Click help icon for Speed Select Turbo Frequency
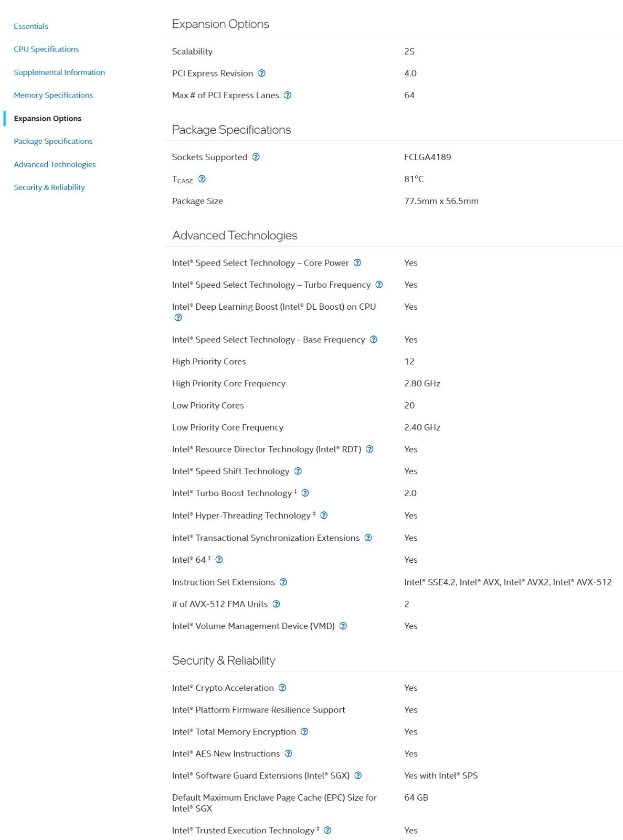Image resolution: width=623 pixels, height=840 pixels. (x=379, y=285)
